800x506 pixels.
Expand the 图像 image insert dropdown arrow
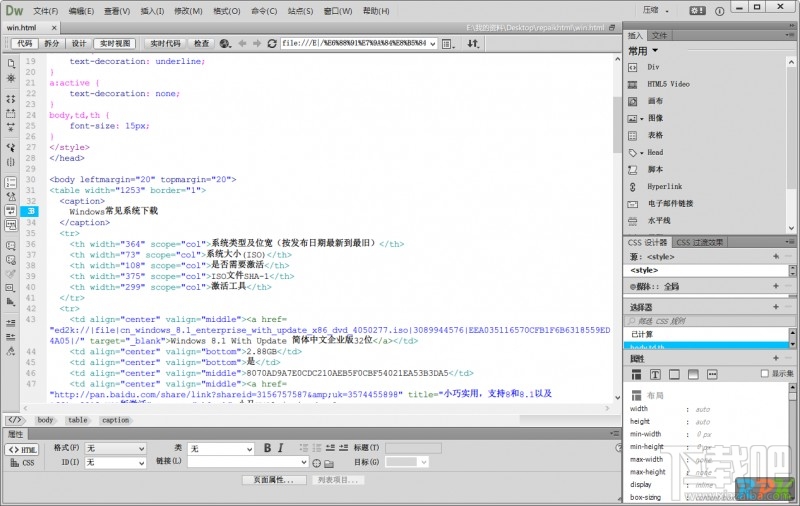tap(642, 119)
